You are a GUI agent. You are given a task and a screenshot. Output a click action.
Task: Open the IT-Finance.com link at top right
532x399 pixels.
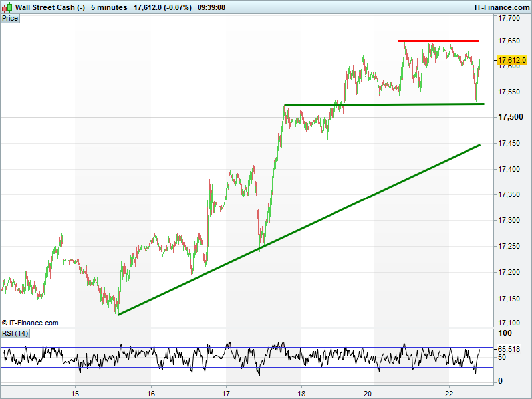(502, 7)
